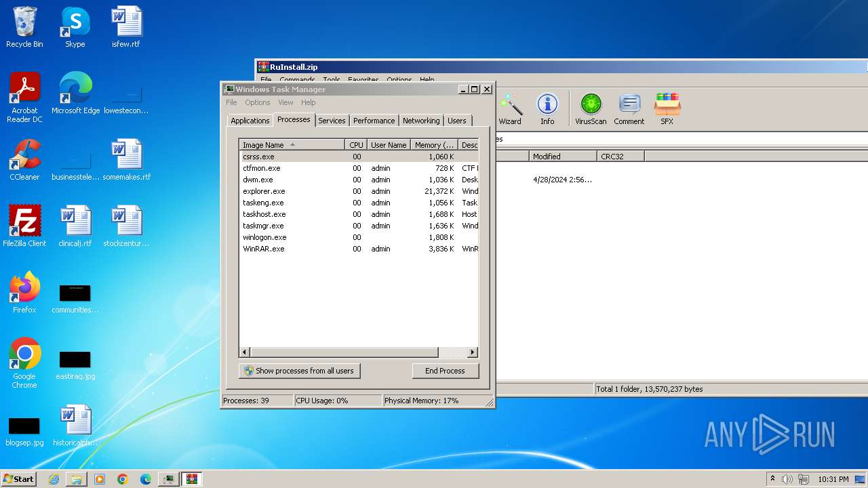The width and height of the screenshot is (868, 488).
Task: Open Recycle Bin desktop icon
Action: tap(24, 27)
